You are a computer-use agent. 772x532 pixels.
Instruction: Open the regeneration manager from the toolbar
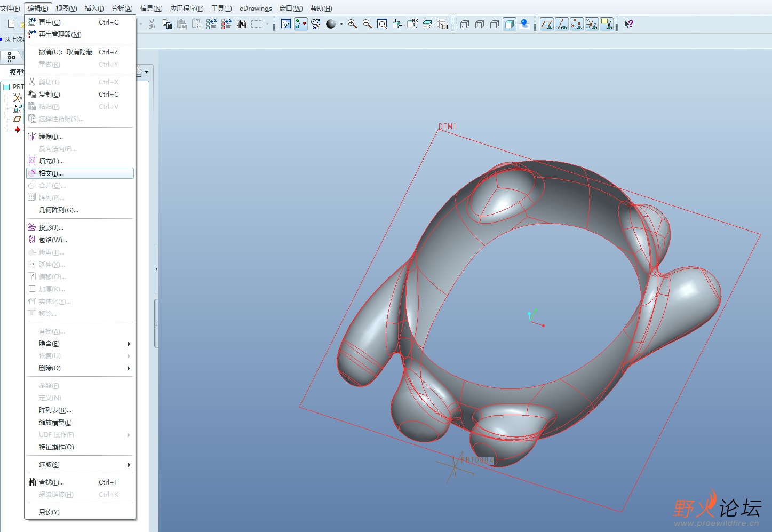(226, 24)
